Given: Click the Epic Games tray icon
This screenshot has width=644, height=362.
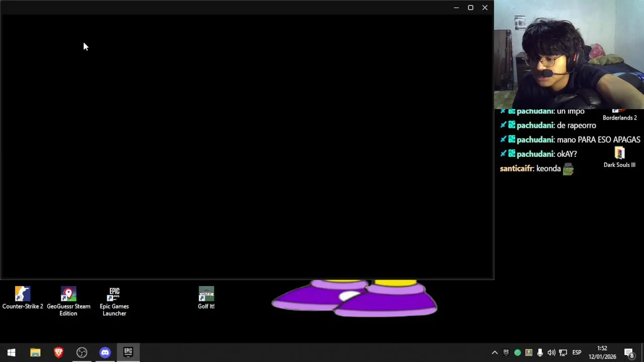Looking at the screenshot, I should (506, 352).
